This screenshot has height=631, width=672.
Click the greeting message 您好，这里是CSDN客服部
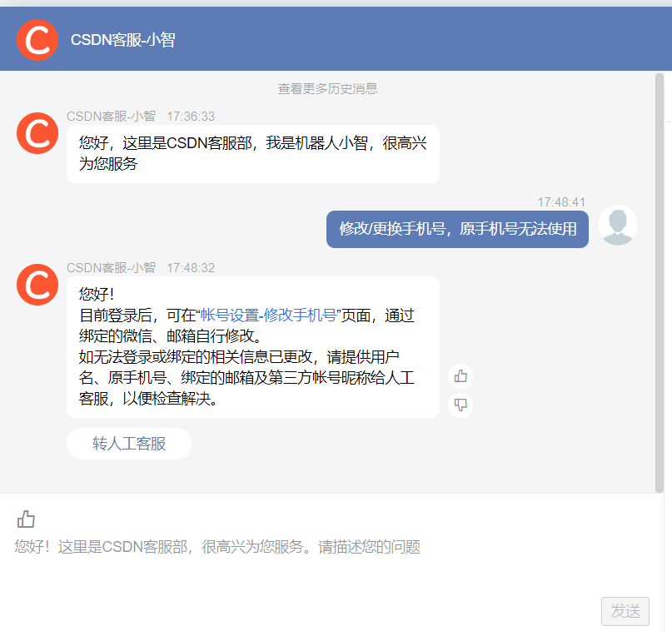pyautogui.click(x=253, y=154)
